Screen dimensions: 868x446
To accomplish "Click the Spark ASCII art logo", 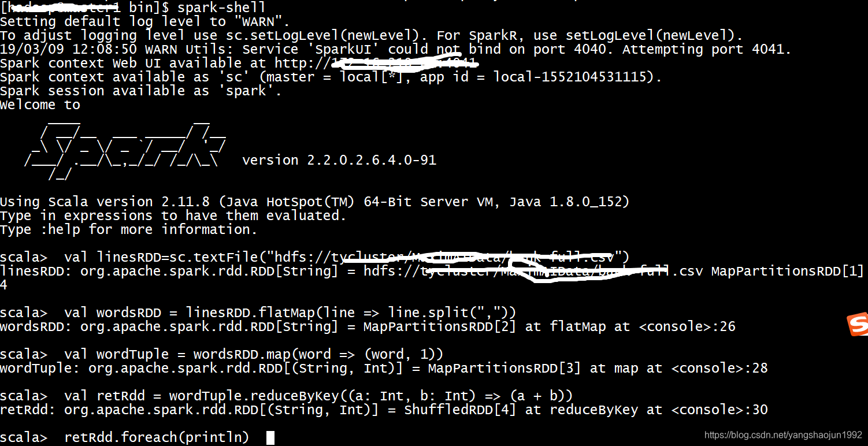I will tap(125, 151).
